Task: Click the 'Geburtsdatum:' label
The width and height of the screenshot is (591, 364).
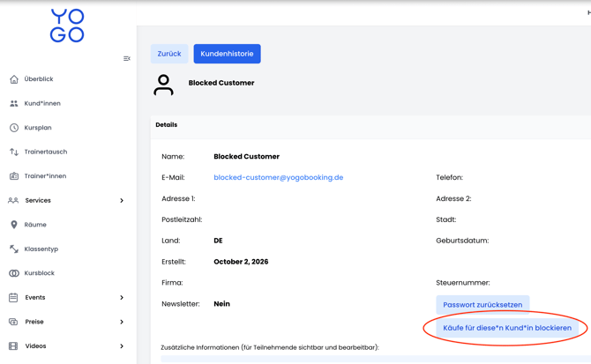Action: [x=462, y=241]
